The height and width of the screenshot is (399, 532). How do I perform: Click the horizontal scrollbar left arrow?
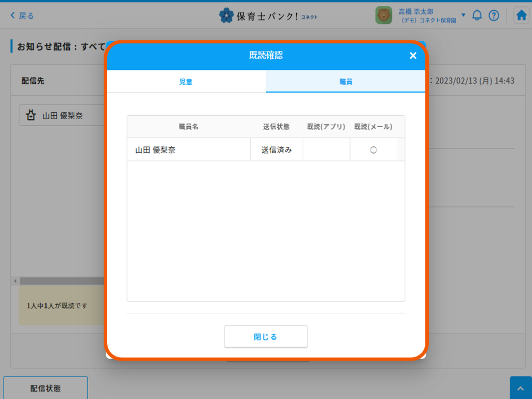[15, 281]
